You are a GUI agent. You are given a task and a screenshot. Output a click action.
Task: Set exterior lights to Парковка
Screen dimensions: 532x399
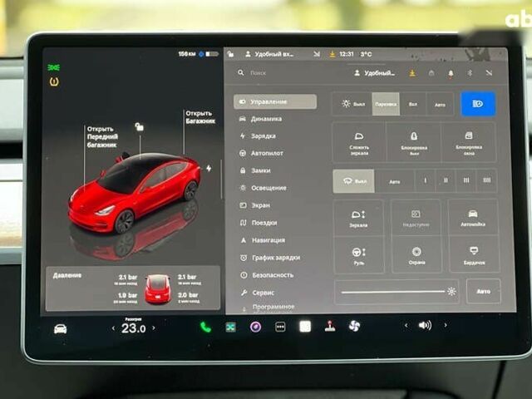[386, 104]
